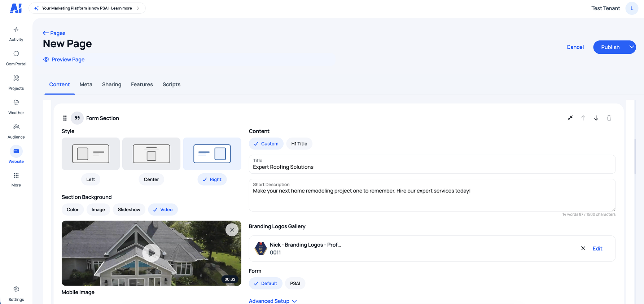
Task: Set section background to Slideshow
Action: point(129,210)
